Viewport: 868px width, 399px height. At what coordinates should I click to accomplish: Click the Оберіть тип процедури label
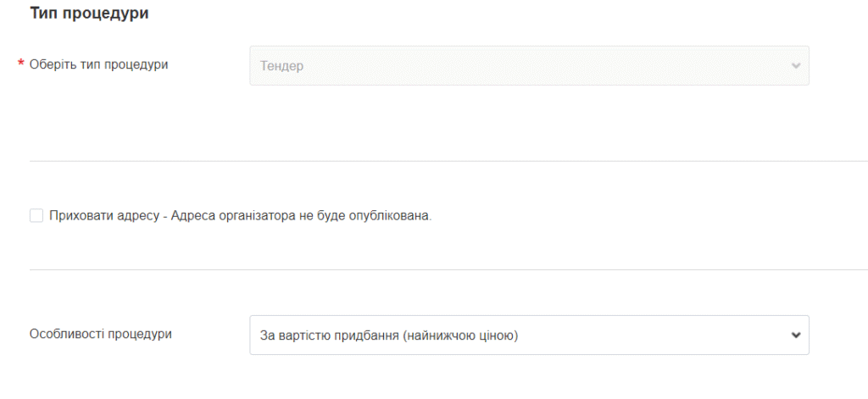[99, 64]
